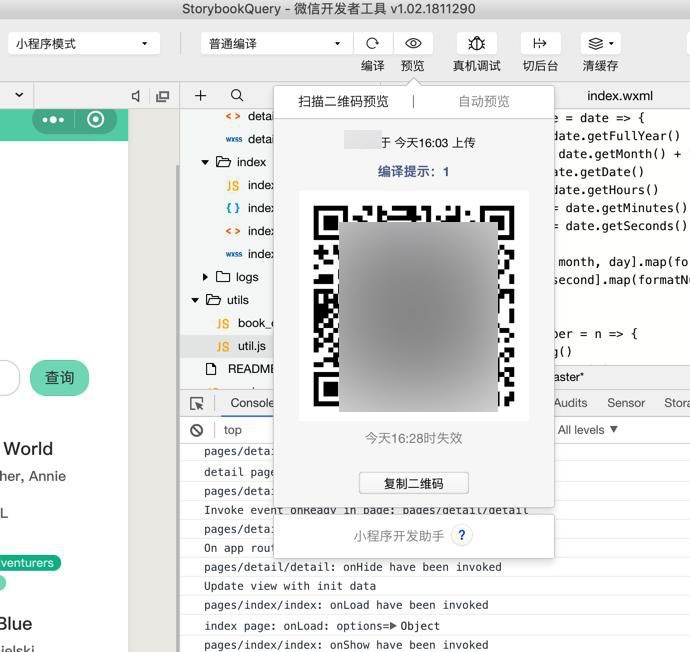This screenshot has height=652, width=690.
Task: Click the green query button
Action: click(x=59, y=377)
